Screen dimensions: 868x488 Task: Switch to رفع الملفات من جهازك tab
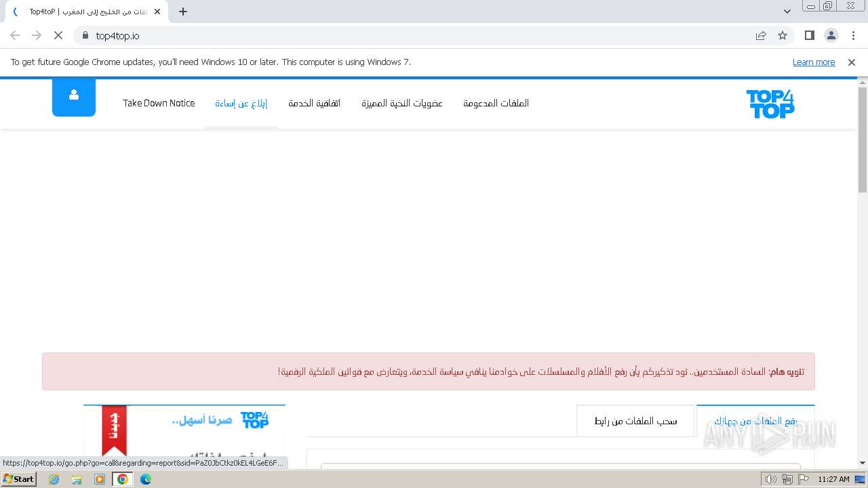pos(755,421)
